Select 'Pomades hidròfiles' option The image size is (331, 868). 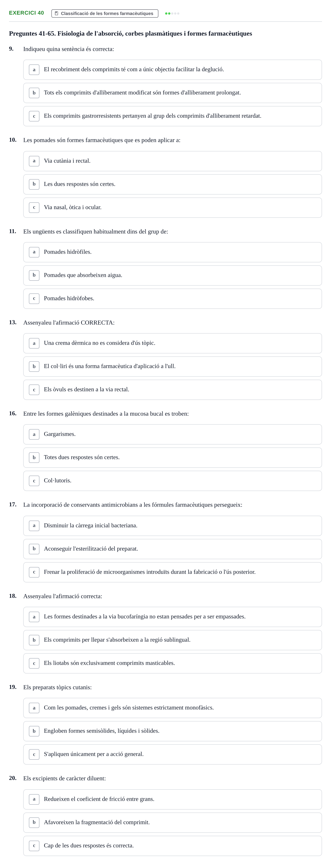[x=172, y=252]
